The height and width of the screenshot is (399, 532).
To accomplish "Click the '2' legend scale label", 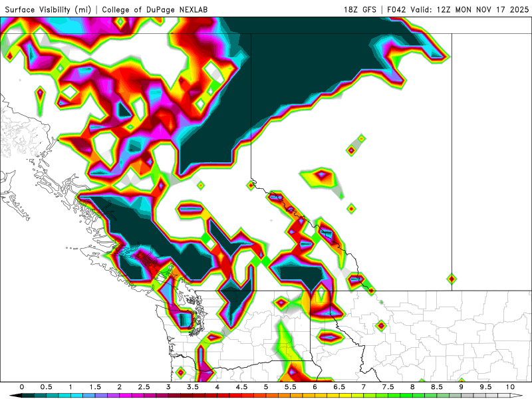I will 120,387.
